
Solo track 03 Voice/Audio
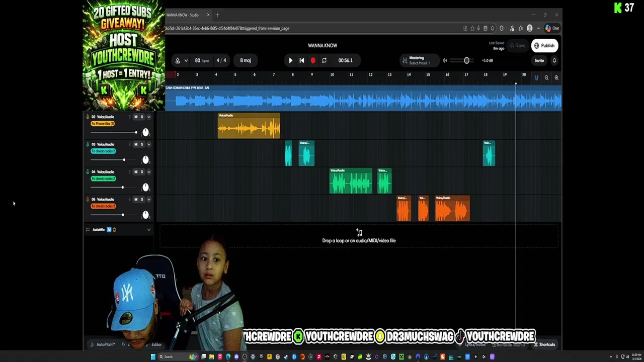tap(141, 144)
